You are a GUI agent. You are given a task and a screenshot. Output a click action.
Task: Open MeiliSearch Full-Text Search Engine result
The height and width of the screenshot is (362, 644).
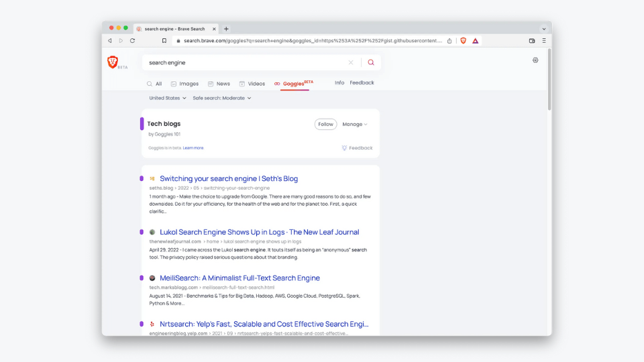tap(240, 278)
